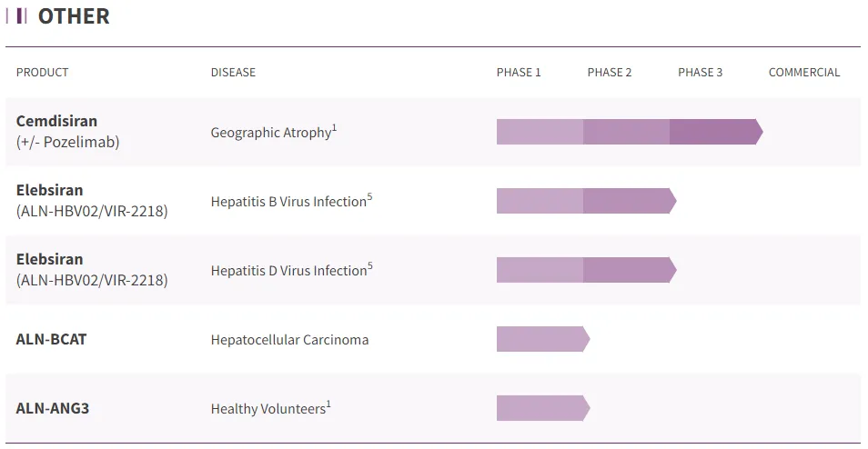Click the PHASE 2 column header
This screenshot has width=868, height=449.
610,73
